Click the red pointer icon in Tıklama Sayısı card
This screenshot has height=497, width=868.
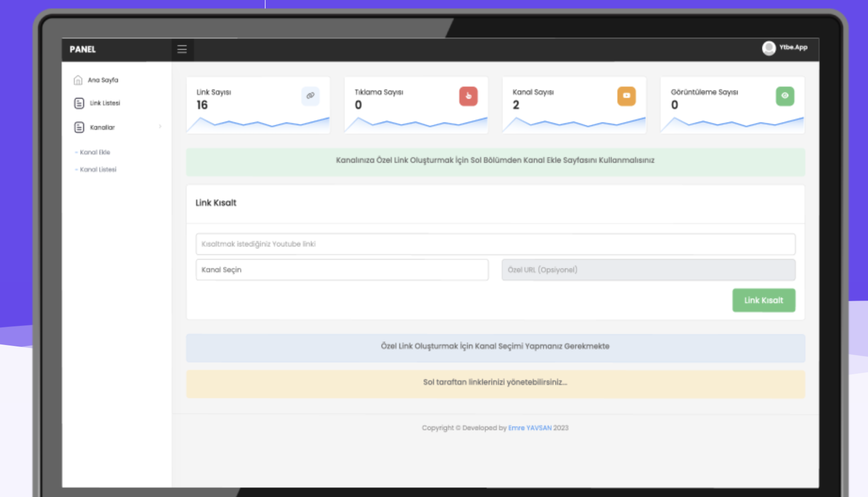(468, 96)
